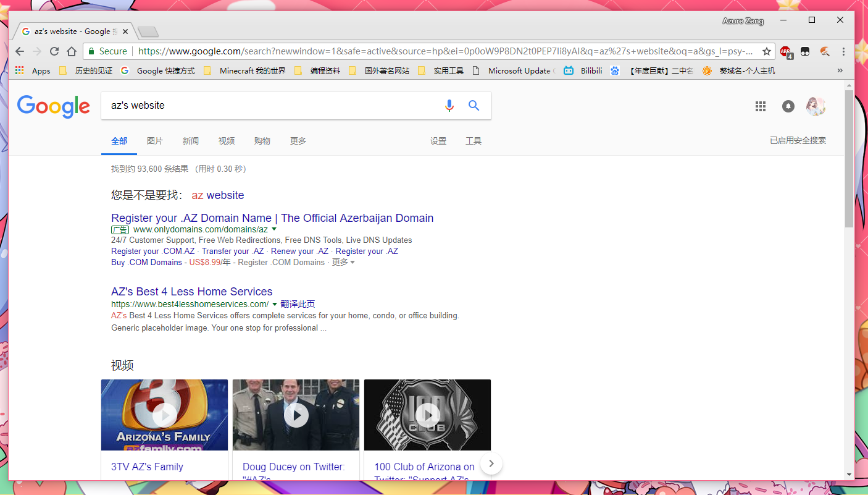Open 'Register your .COM.AZ' sitelink

[153, 252]
